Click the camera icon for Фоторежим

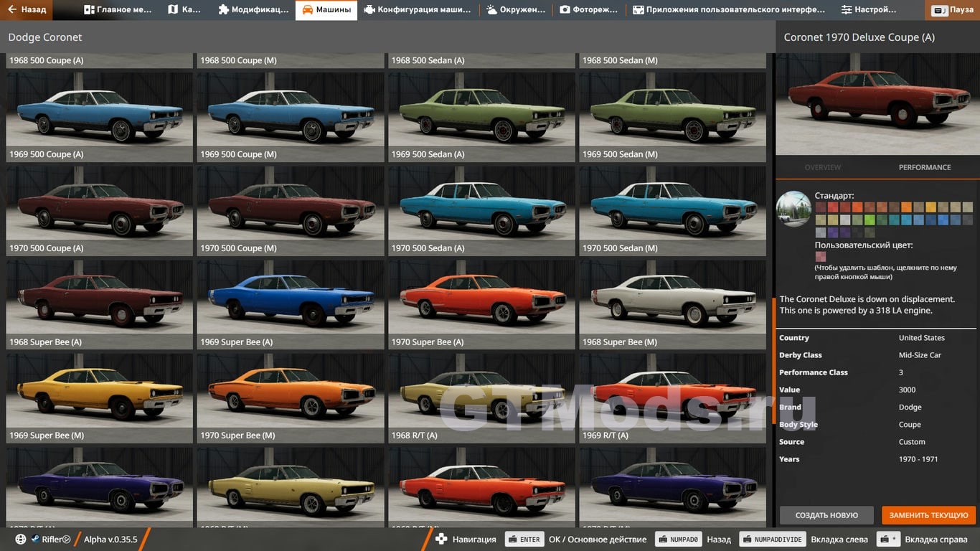pos(565,10)
